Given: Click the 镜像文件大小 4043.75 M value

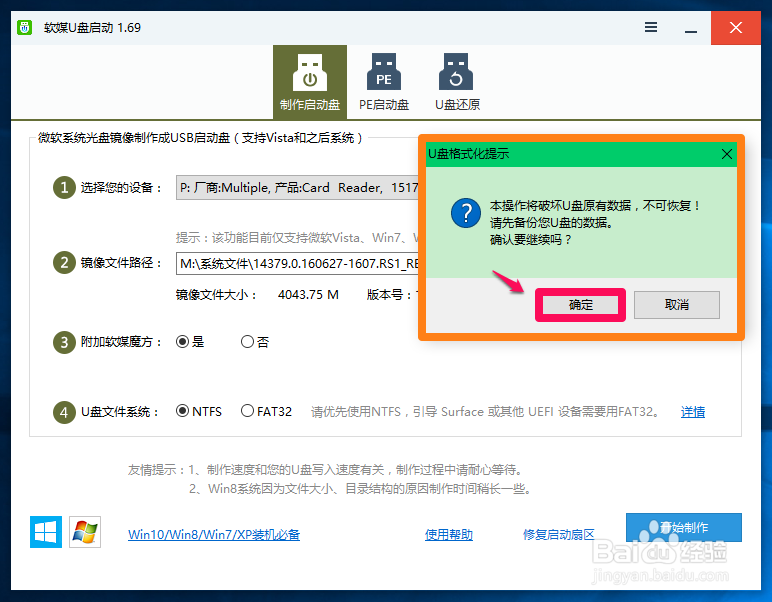Looking at the screenshot, I should point(308,295).
